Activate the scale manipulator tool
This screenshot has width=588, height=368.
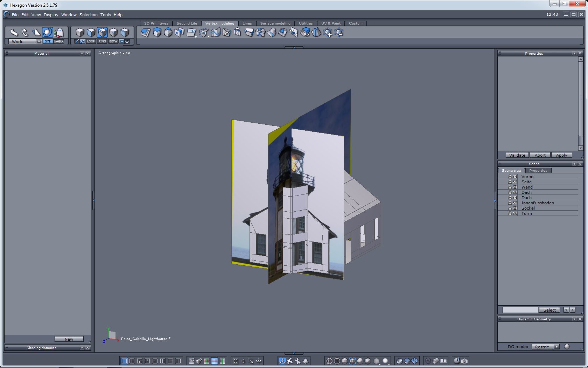(x=36, y=33)
